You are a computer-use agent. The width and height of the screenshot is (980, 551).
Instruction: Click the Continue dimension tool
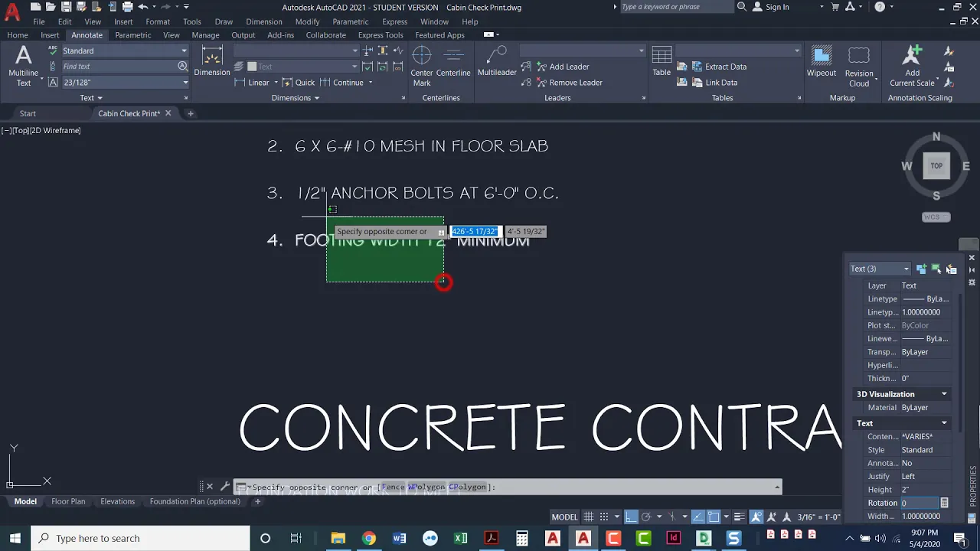tap(341, 83)
